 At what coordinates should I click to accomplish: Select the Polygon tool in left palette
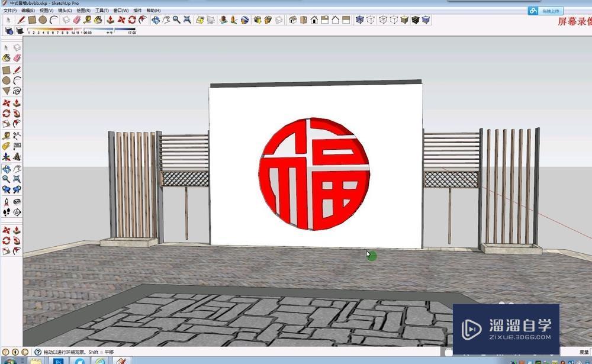(6, 91)
